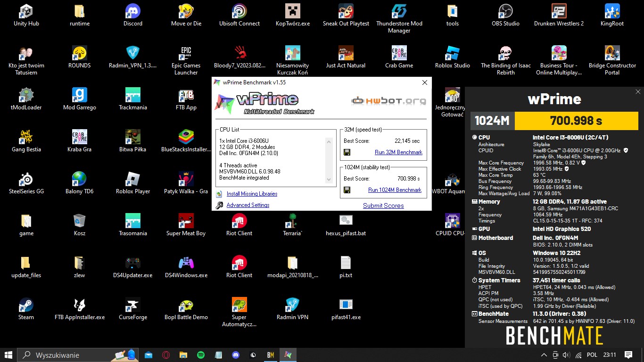This screenshot has height=362, width=644.
Task: Open the Steam desktop shortcut
Action: (26, 309)
